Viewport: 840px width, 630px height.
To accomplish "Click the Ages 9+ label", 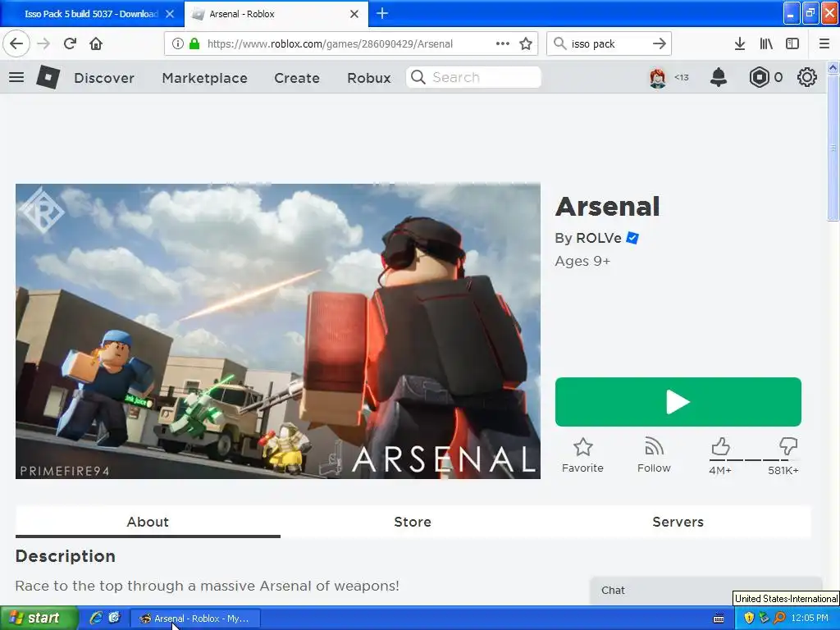I will pos(582,261).
